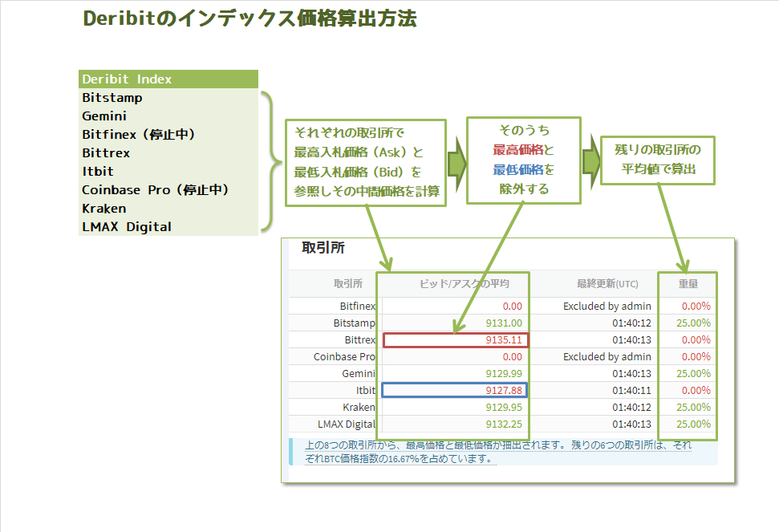Click the Bittrex price 9135.11

pyautogui.click(x=504, y=339)
